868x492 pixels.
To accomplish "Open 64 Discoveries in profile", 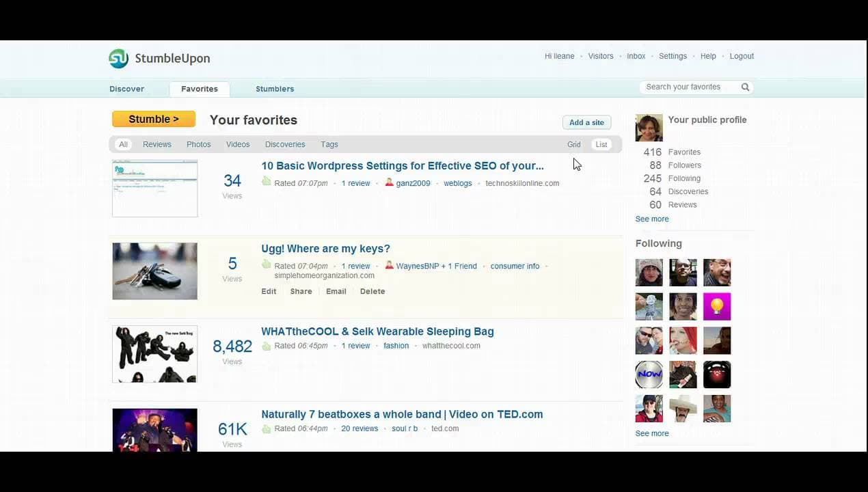I will click(679, 191).
